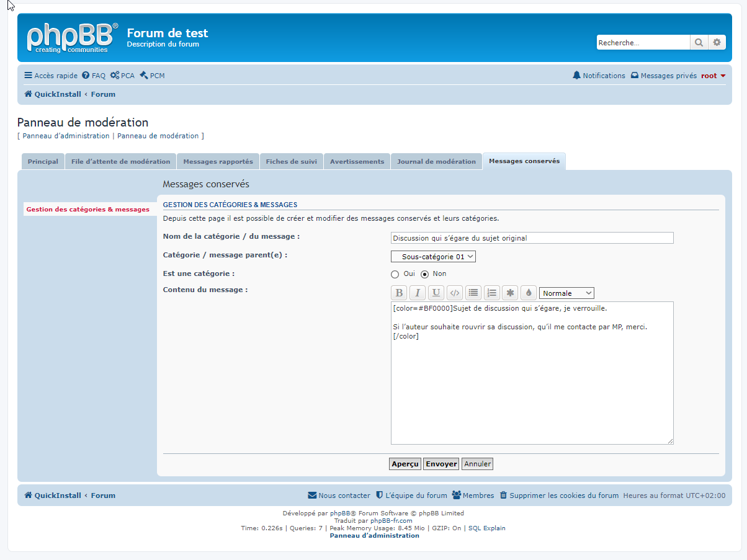Click the search magnifier icon

(699, 43)
